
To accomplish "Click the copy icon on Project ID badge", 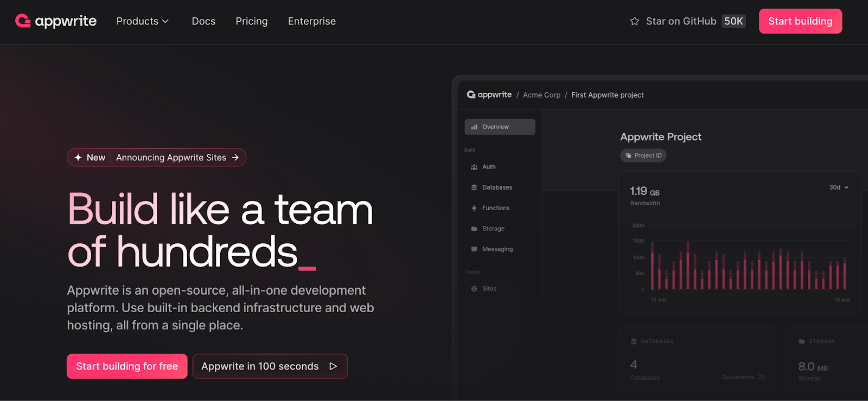I will tap(628, 156).
